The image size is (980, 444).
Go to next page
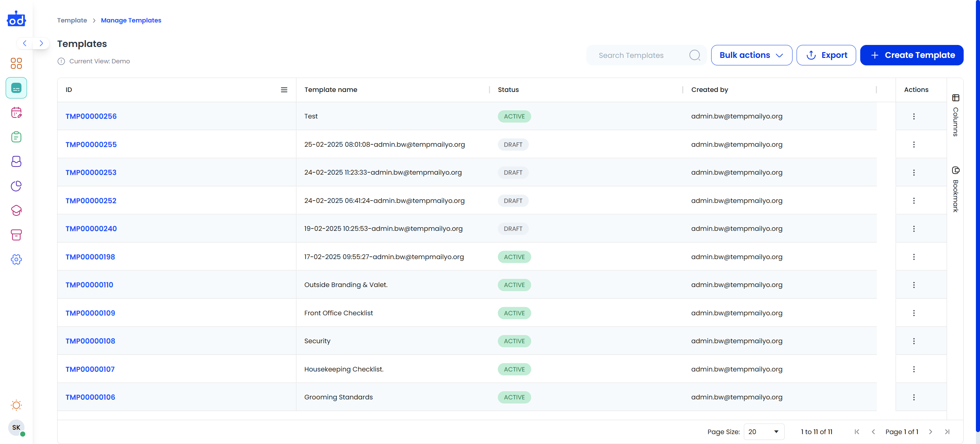[931, 432]
